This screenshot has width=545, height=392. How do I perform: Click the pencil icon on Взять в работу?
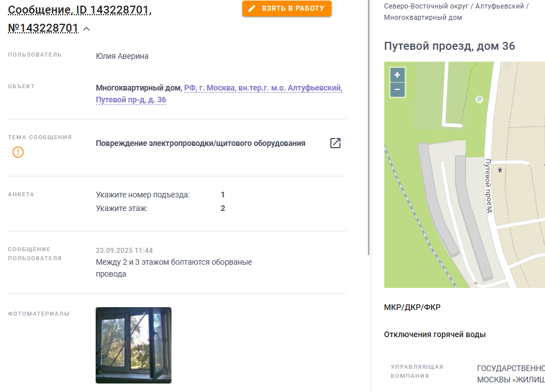(252, 8)
